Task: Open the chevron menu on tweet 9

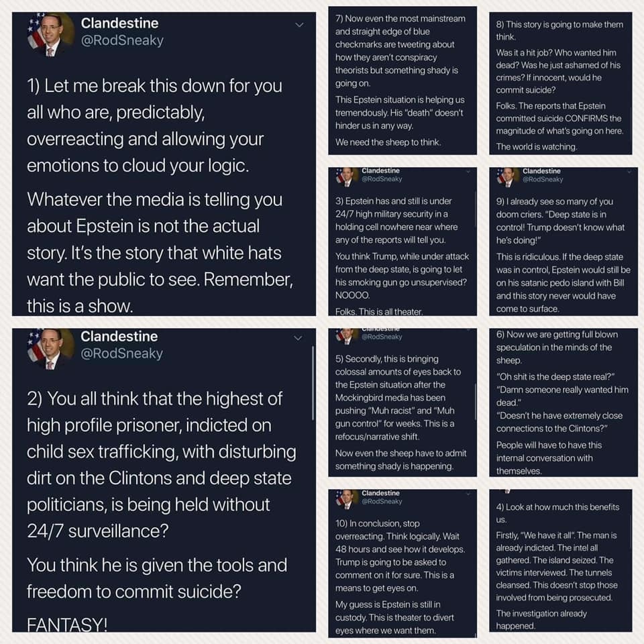Action: (629, 172)
